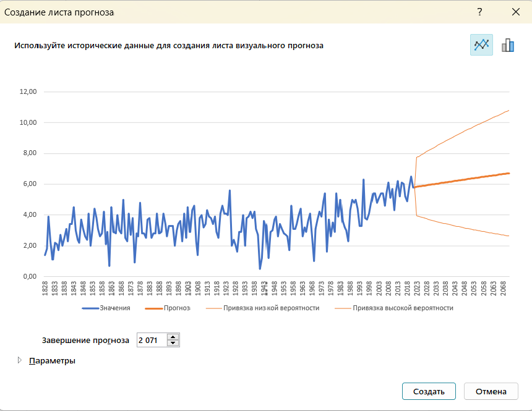The image size is (532, 411).
Task: Select the Прогноз legend entry
Action: 177,308
